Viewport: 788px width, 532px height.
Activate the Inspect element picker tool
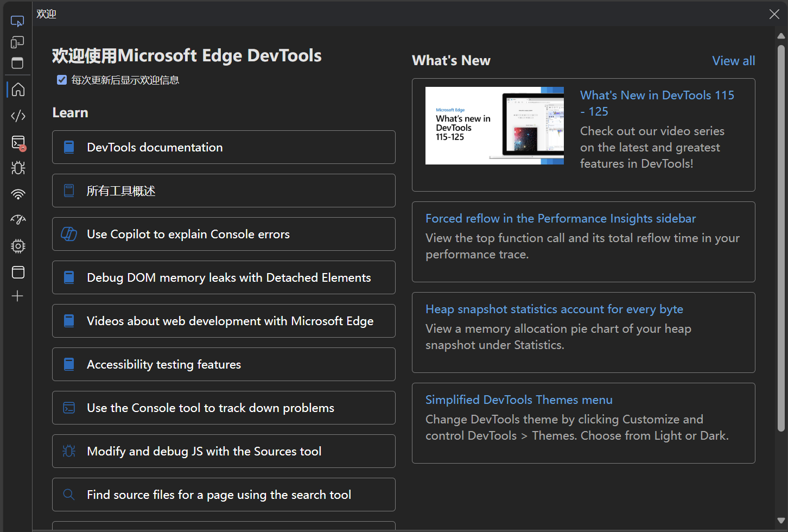pos(17,21)
